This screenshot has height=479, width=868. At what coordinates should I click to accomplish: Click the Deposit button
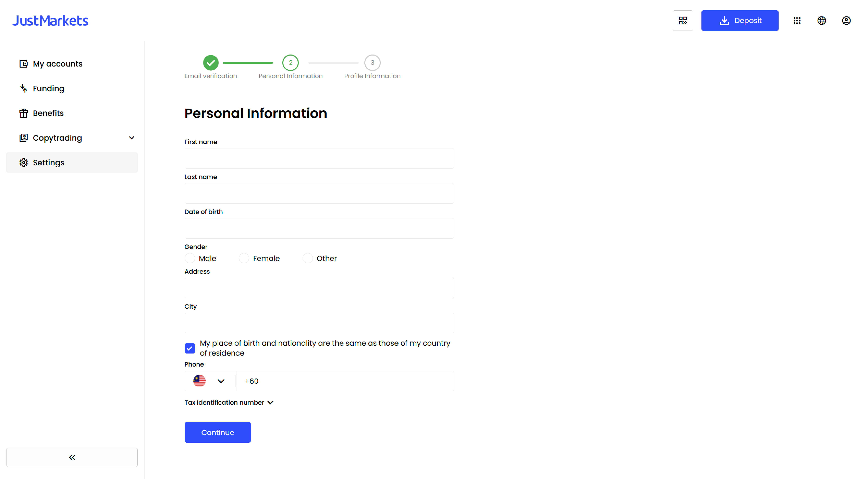(x=740, y=21)
